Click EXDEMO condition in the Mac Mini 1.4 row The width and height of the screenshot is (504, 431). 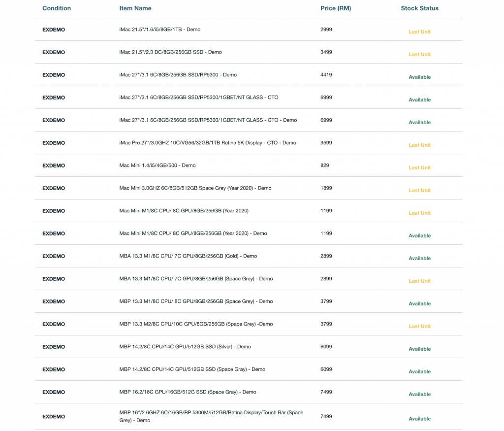pyautogui.click(x=54, y=166)
